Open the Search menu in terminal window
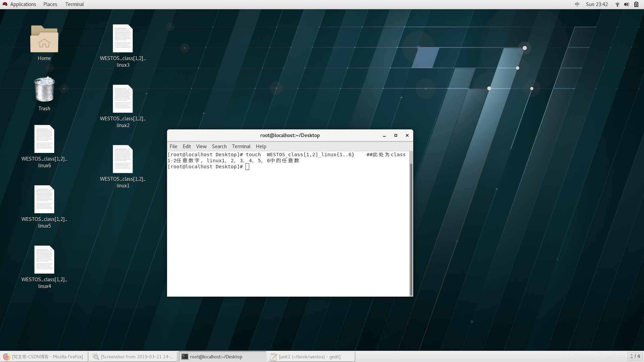The width and height of the screenshot is (644, 362). [219, 146]
